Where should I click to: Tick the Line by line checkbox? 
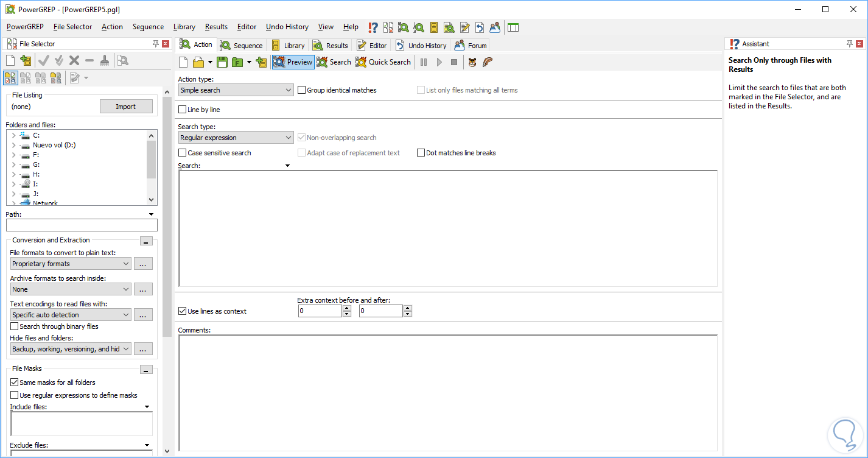pyautogui.click(x=182, y=110)
